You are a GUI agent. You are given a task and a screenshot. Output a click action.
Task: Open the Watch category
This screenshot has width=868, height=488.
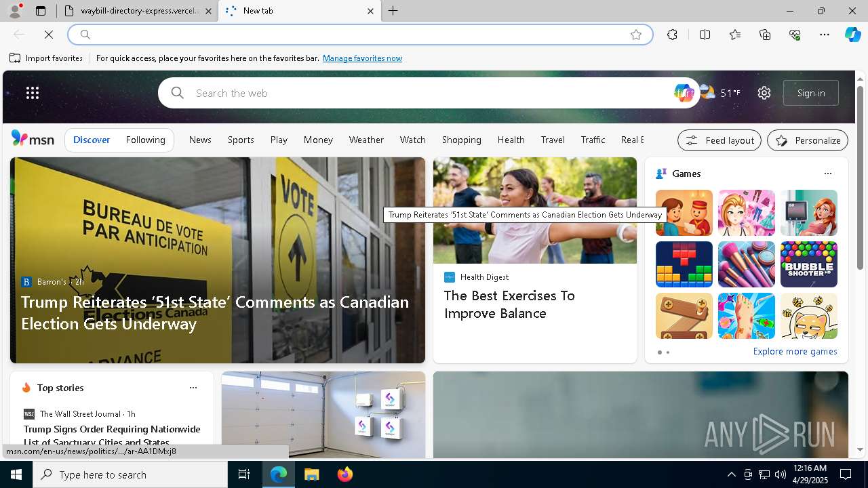[413, 140]
